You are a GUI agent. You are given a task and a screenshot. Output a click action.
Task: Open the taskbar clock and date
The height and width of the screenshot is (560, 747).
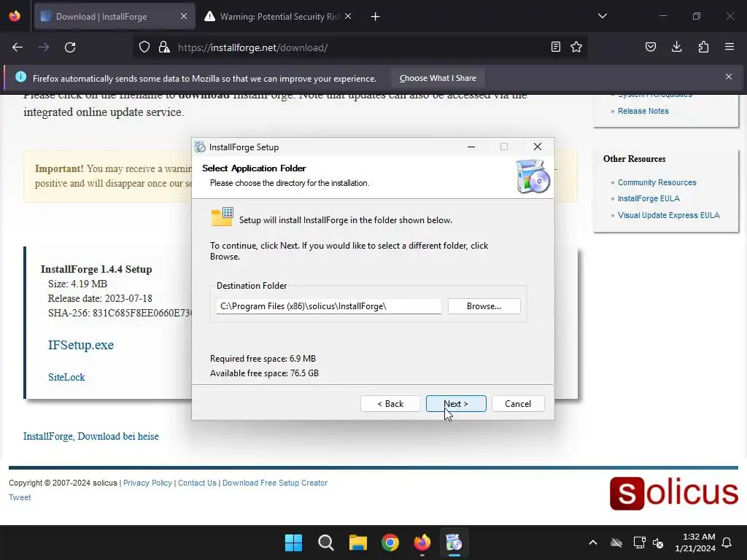[695, 542]
